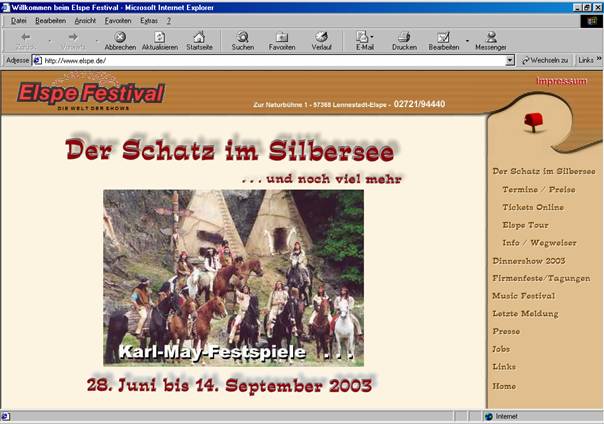This screenshot has height=424, width=604.
Task: Click the red mailbox icon
Action: point(534,122)
